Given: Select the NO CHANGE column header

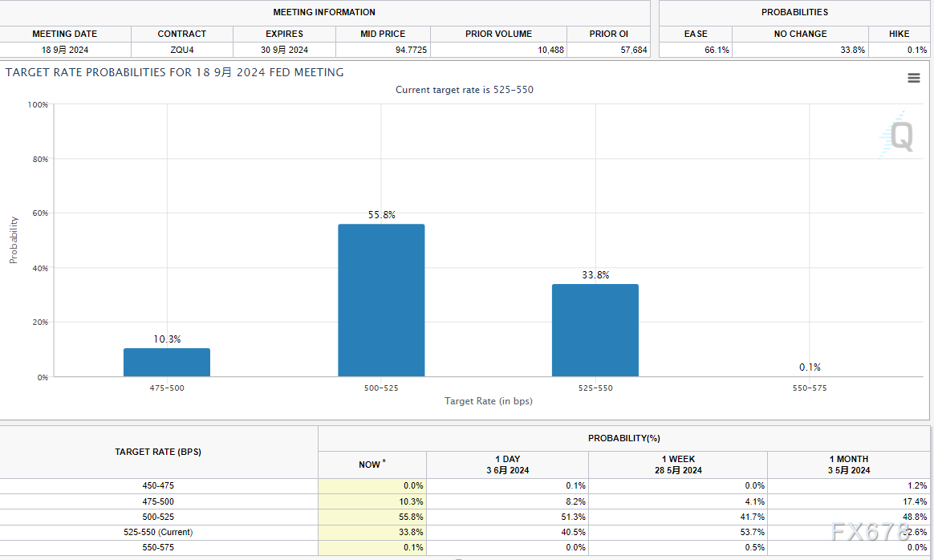Looking at the screenshot, I should [800, 34].
